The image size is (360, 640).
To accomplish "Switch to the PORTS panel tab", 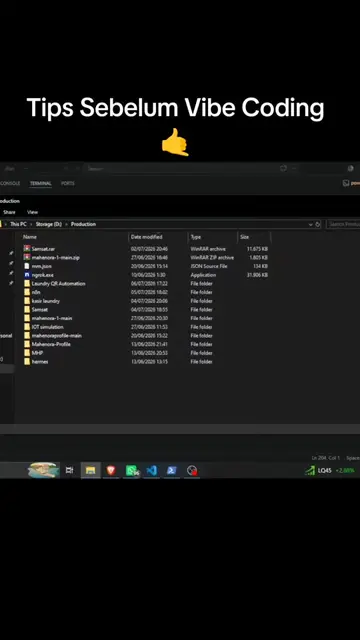I will tap(68, 183).
